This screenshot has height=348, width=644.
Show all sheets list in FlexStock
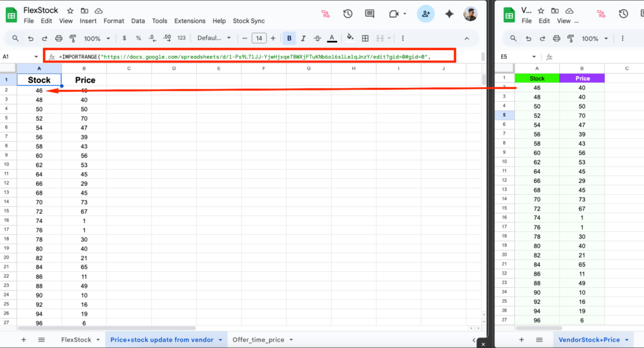coord(42,340)
